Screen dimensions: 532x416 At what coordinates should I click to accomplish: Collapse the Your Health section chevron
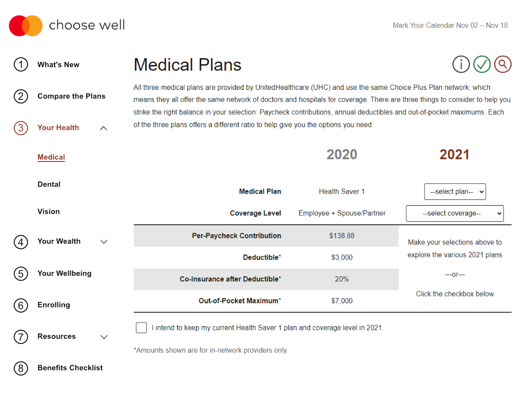(103, 128)
